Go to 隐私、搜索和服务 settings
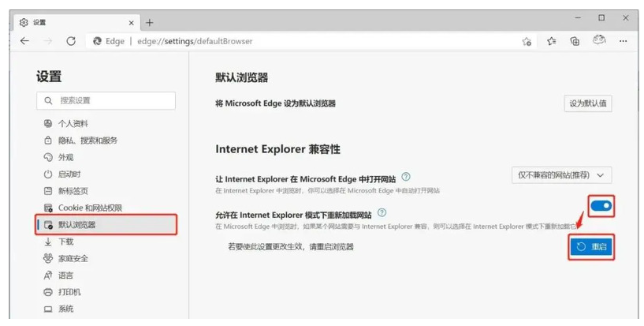Viewport: 644px width, 326px height. pyautogui.click(x=87, y=141)
